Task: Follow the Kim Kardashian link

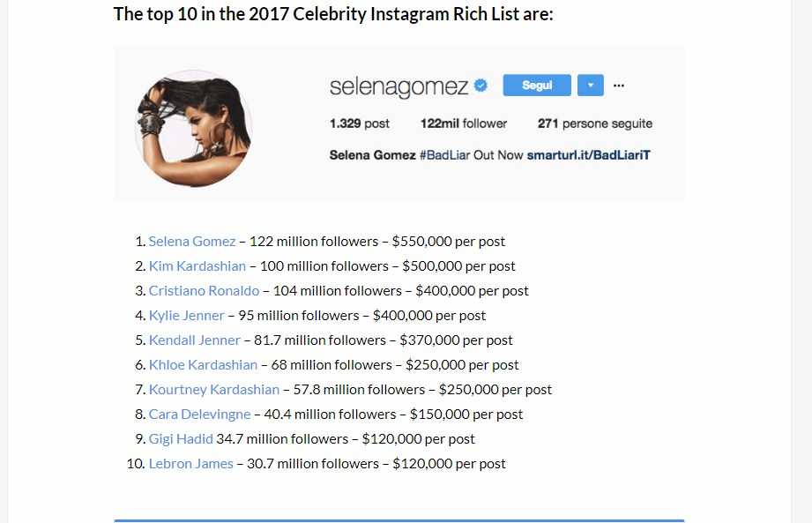Action: pyautogui.click(x=197, y=265)
